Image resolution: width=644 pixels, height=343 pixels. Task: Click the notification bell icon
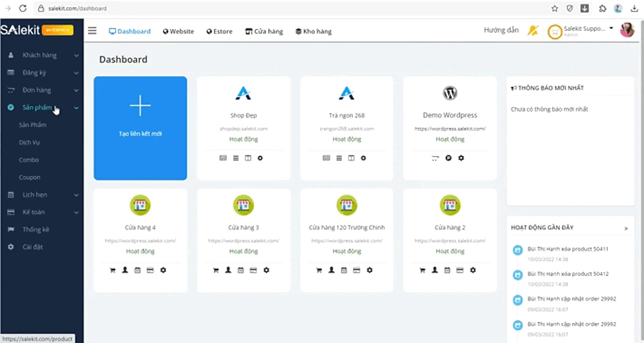[532, 30]
